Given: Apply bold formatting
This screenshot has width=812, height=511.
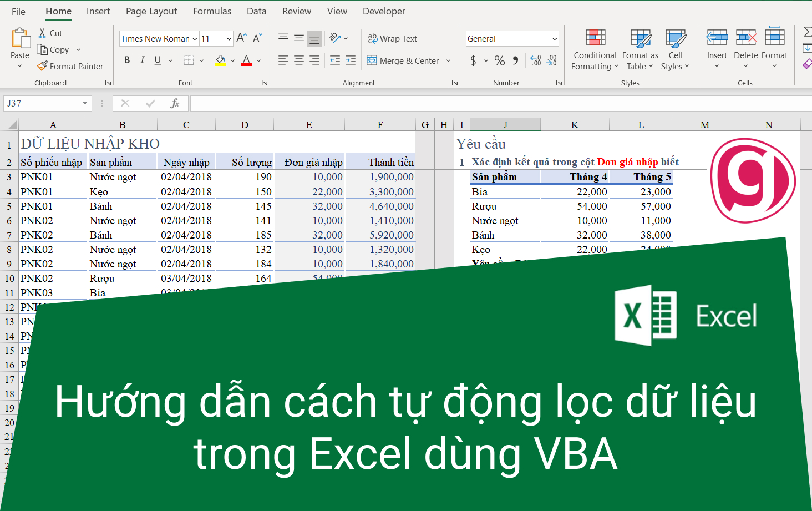Looking at the screenshot, I should [126, 60].
